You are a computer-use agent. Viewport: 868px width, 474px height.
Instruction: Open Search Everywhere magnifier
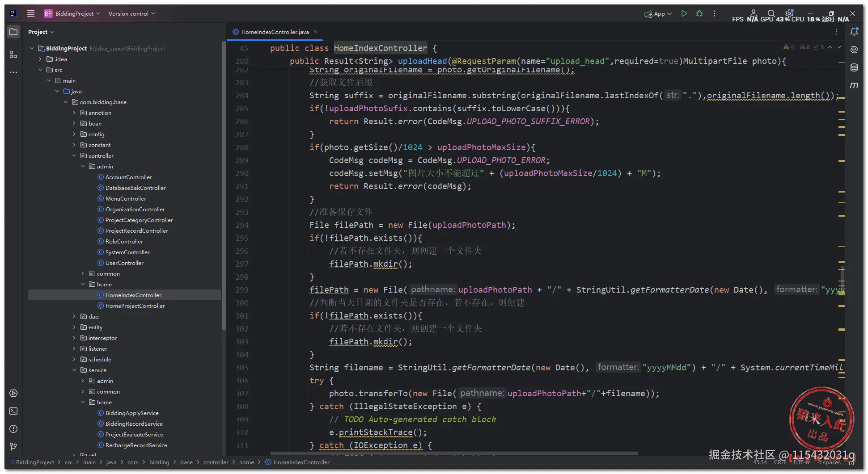point(771,13)
